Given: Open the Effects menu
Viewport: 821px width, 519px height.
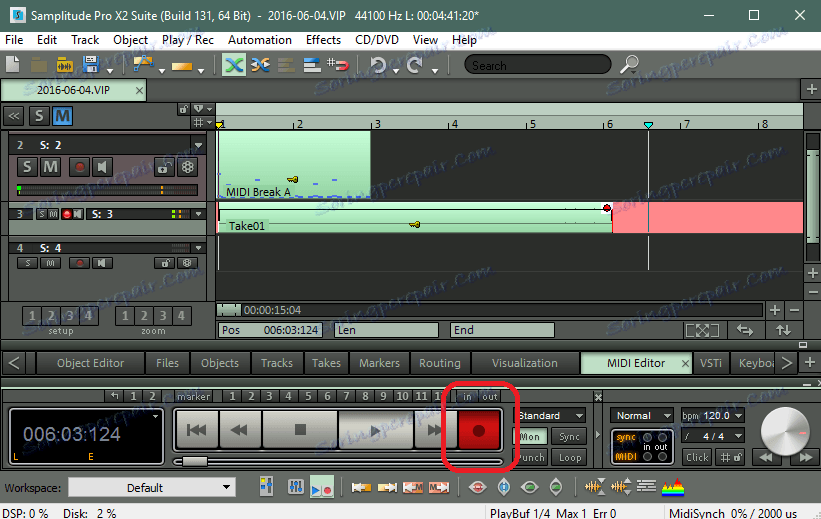Looking at the screenshot, I should click(x=323, y=40).
